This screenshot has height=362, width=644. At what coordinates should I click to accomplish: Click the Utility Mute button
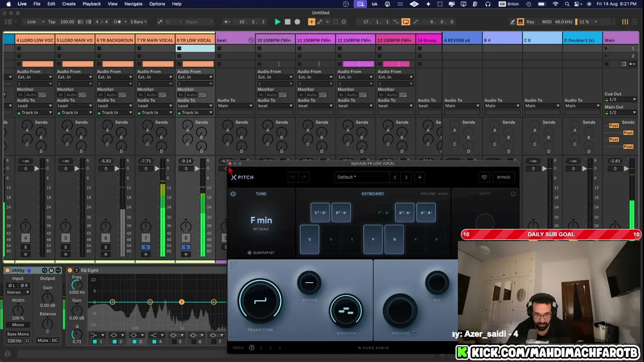[x=43, y=340]
